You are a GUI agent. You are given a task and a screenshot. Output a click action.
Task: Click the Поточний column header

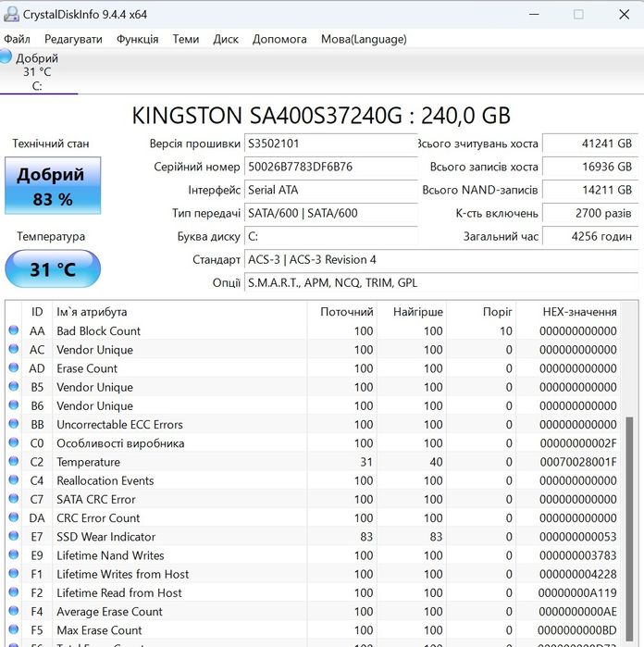click(342, 312)
